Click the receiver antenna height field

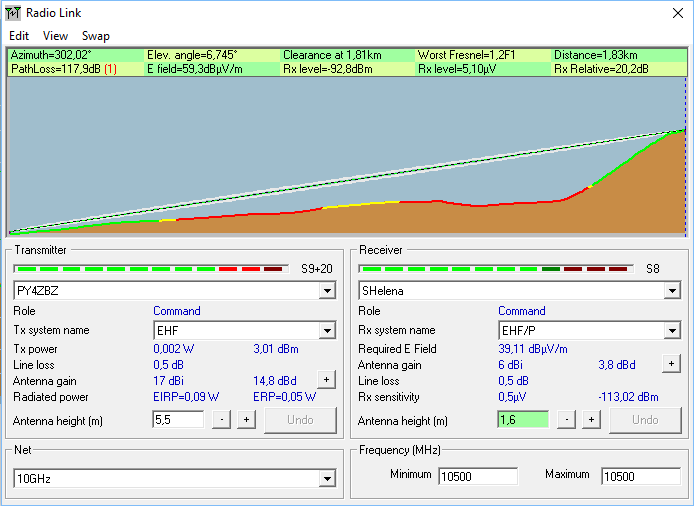(522, 420)
